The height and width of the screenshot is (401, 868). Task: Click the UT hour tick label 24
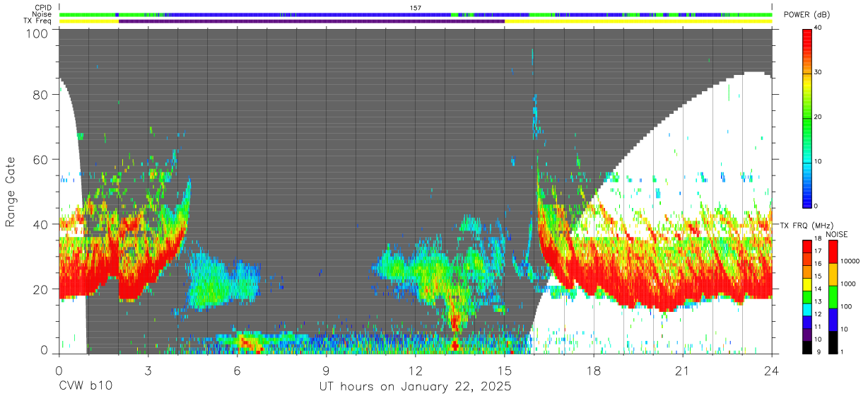pyautogui.click(x=771, y=370)
